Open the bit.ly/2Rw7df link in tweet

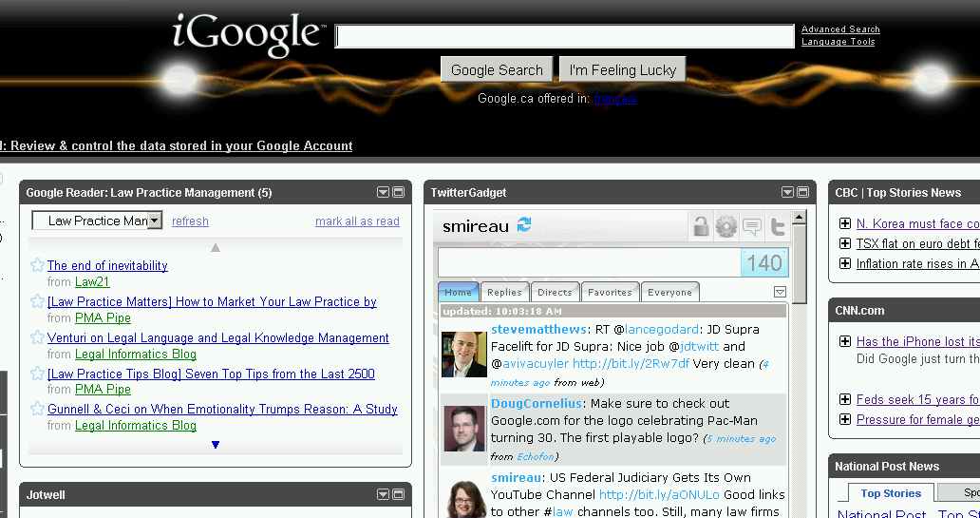[x=631, y=363]
